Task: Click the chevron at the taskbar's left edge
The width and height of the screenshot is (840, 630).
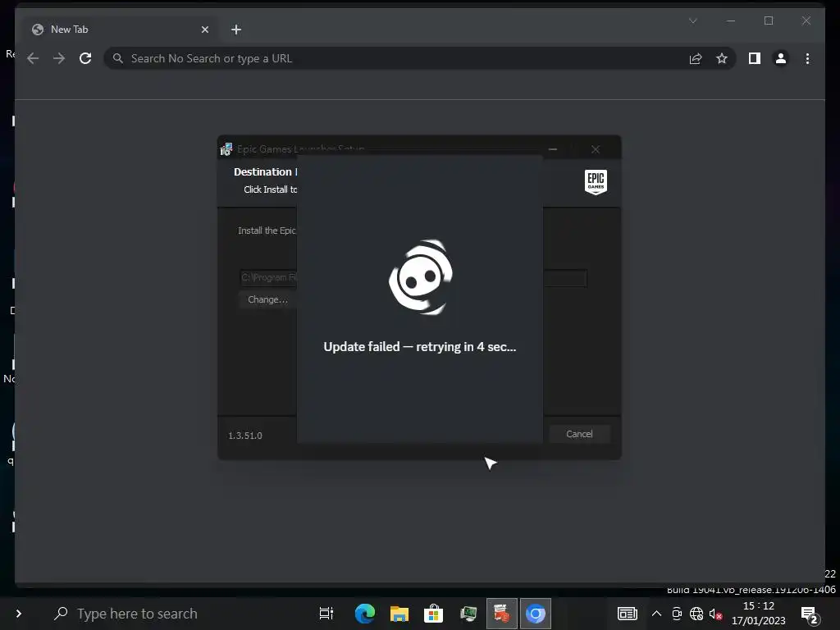Action: [19, 614]
